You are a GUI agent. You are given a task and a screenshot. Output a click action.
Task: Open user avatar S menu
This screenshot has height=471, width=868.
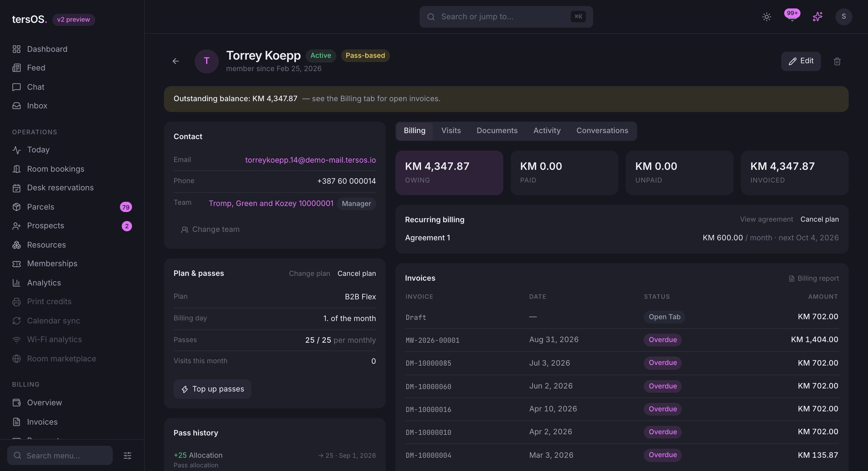click(843, 17)
